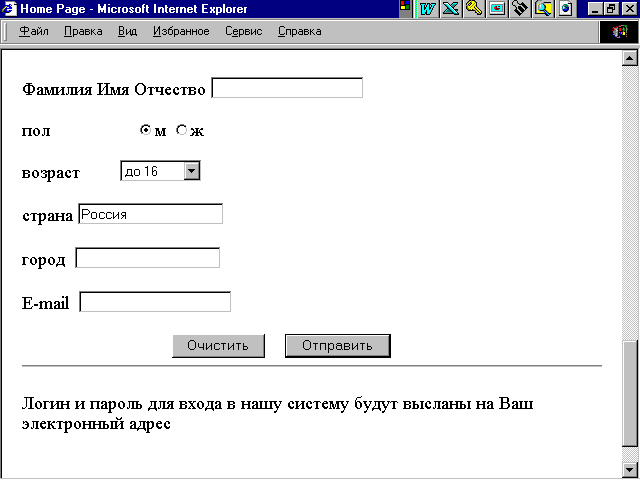Minimize the Internet Explorer window
640x480 pixels.
coord(595,9)
